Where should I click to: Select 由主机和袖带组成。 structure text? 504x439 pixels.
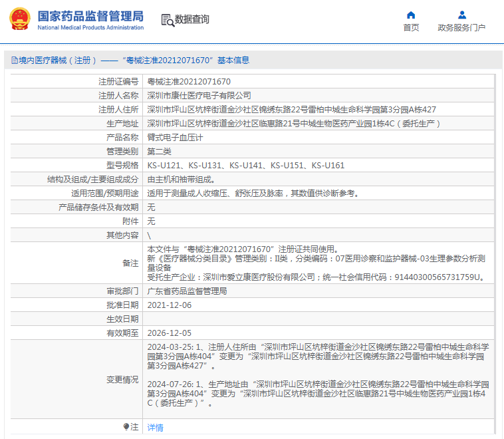(x=182, y=180)
